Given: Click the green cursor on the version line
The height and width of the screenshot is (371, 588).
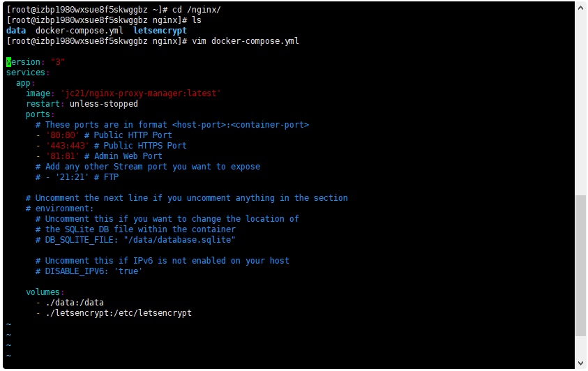Looking at the screenshot, I should (9, 62).
